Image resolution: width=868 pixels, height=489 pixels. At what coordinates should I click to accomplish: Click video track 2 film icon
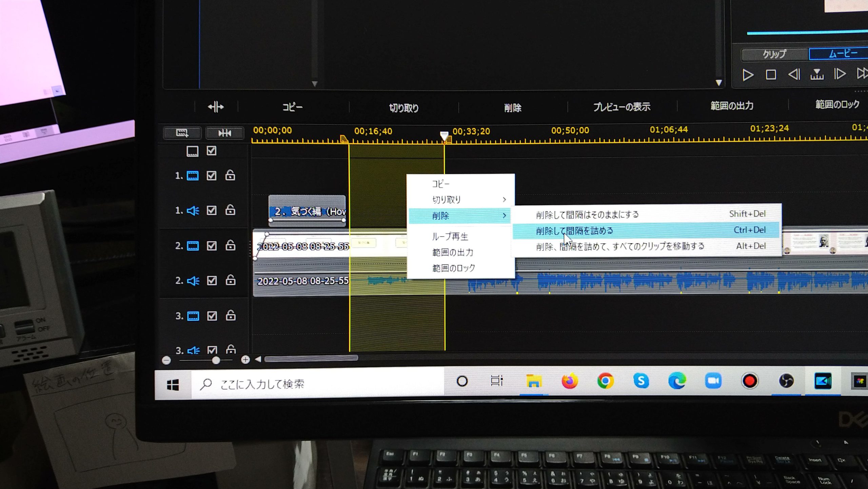click(193, 246)
